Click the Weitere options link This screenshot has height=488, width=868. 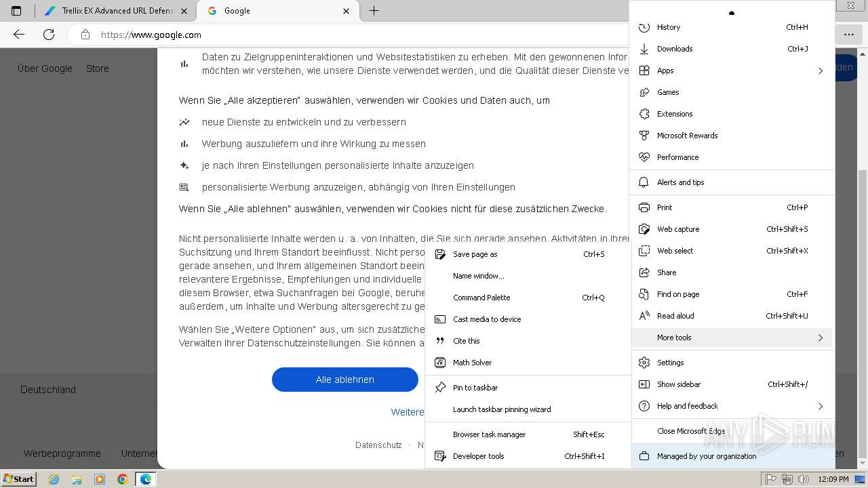[x=408, y=412]
